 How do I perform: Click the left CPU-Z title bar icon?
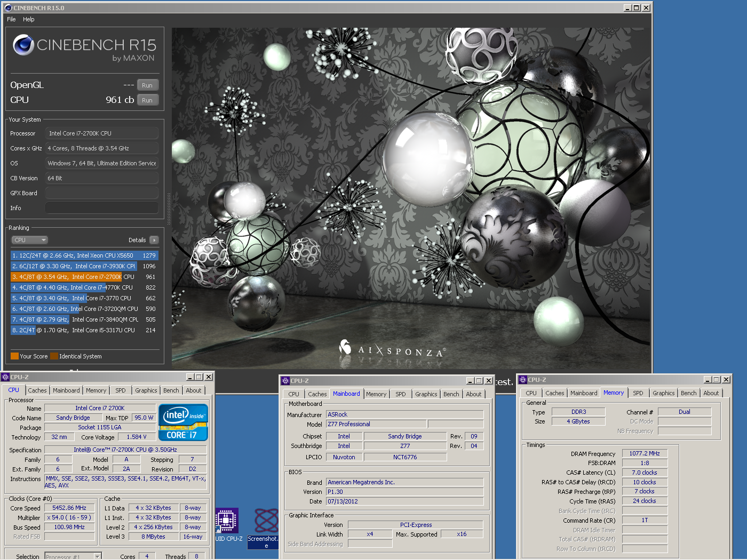[6, 377]
